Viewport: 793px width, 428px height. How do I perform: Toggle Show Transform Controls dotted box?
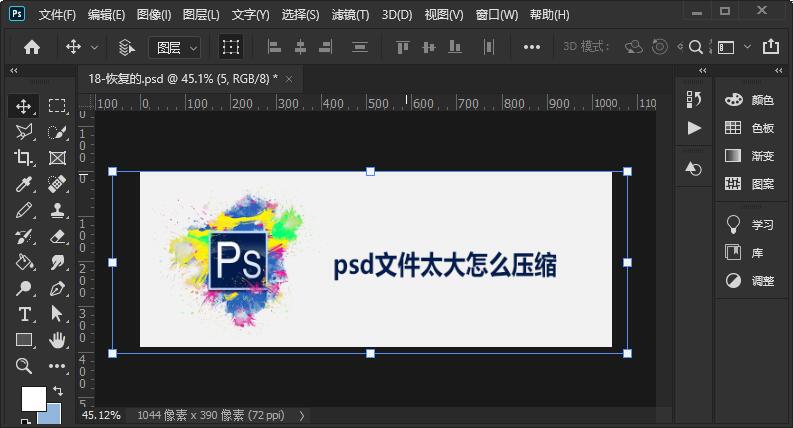[231, 47]
